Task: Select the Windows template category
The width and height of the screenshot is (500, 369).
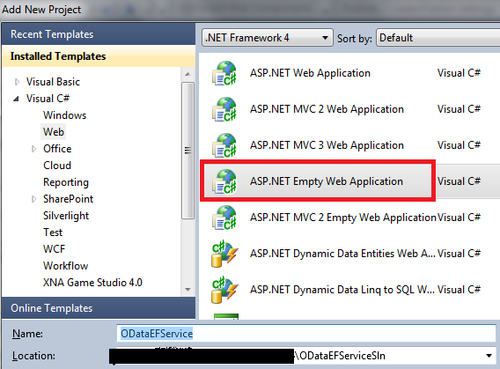Action: tap(65, 115)
